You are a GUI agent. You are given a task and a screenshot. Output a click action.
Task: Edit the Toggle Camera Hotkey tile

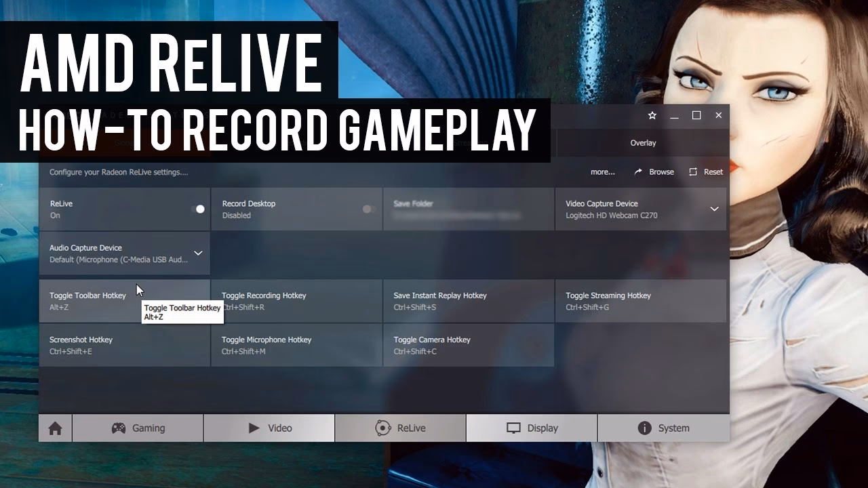(x=469, y=345)
